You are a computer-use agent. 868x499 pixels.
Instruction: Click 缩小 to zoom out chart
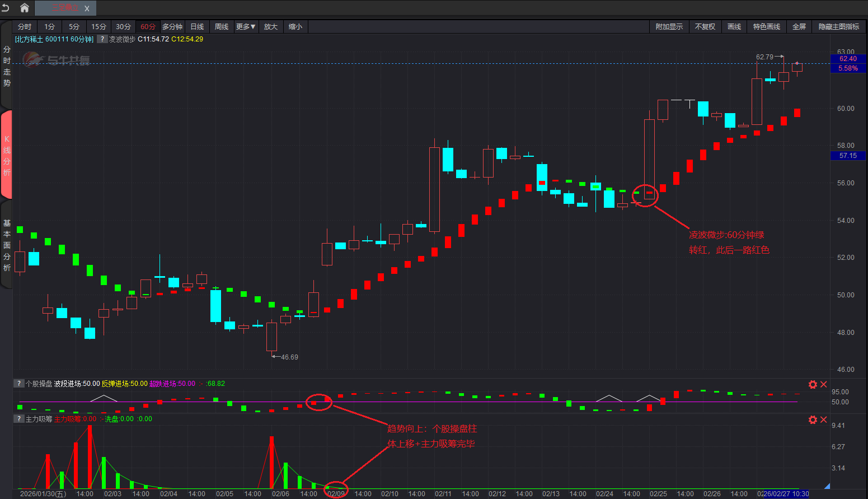[295, 27]
